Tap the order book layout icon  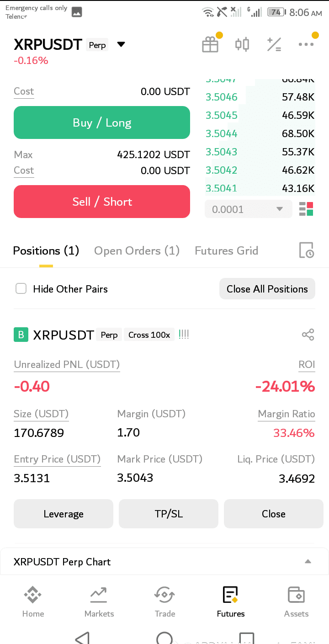click(x=306, y=209)
